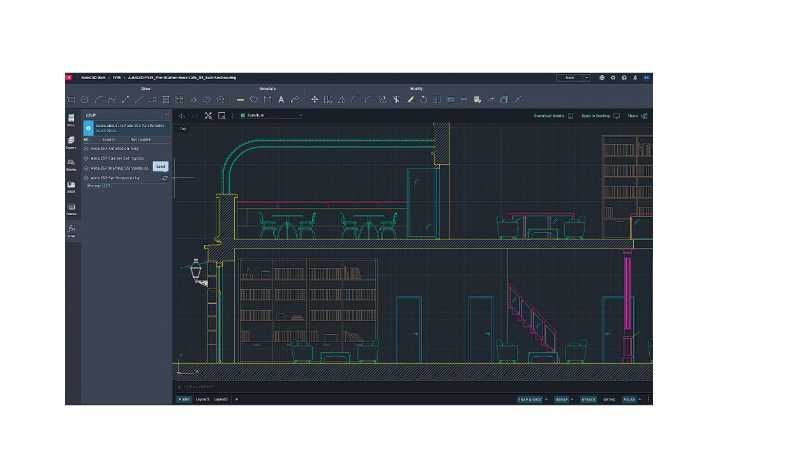This screenshot has height=472, width=801.
Task: Open the Blocks sidebar panel
Action: [71, 164]
